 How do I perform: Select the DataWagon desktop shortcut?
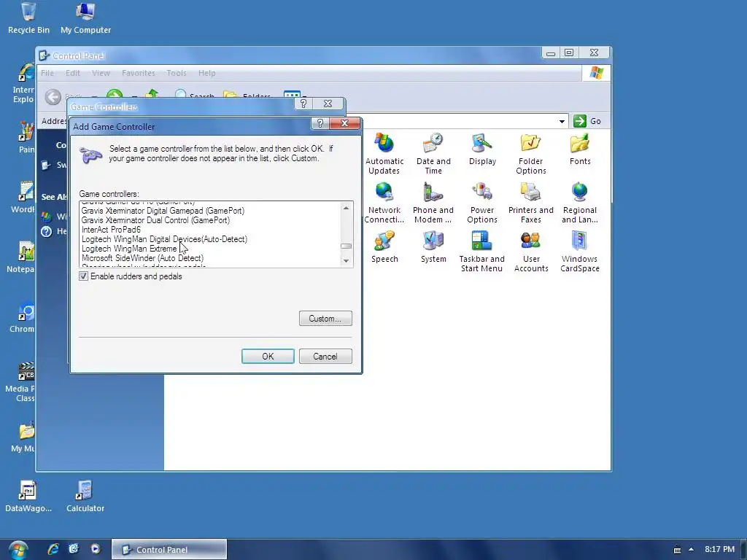coord(28,496)
